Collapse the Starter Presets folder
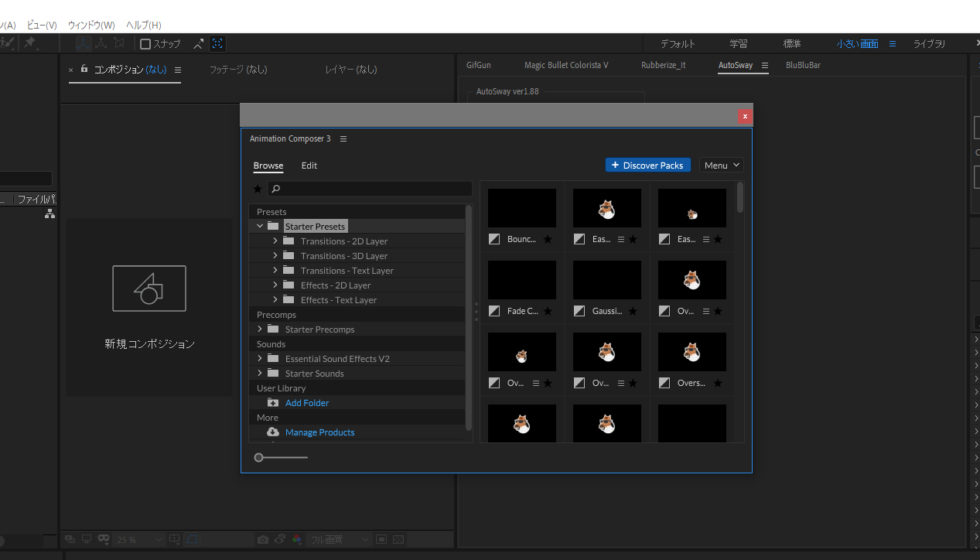 [260, 226]
